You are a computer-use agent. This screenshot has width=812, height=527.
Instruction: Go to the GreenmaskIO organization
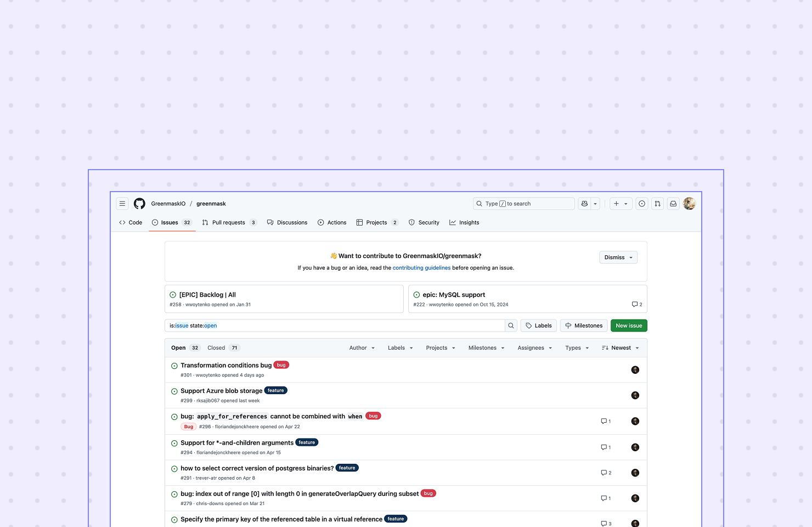click(x=168, y=204)
